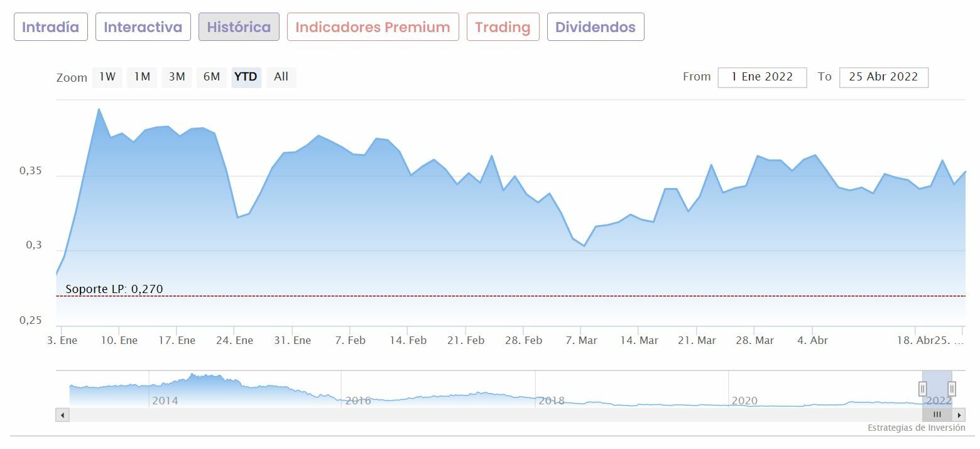Set zoom range to 1W
This screenshot has height=449, width=980.
click(x=107, y=77)
